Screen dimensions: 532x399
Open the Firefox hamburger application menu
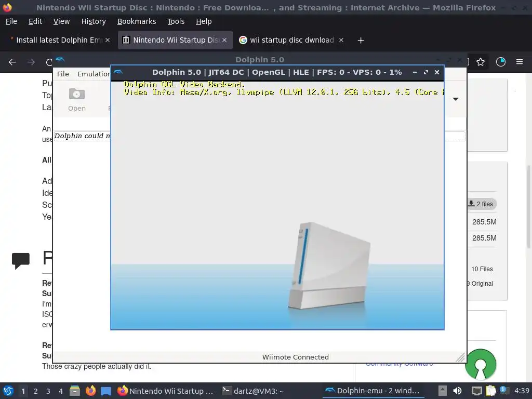pos(520,62)
